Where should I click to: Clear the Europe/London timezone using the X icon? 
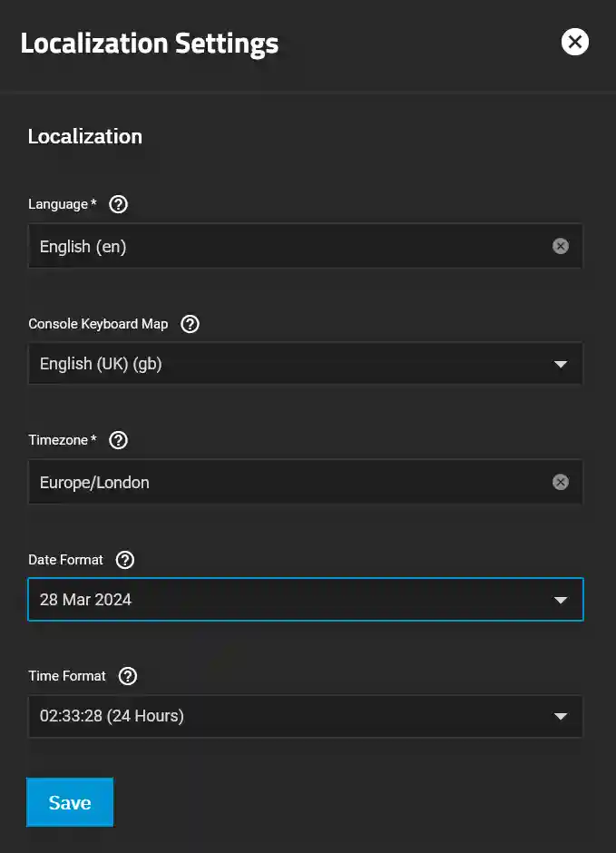point(560,482)
